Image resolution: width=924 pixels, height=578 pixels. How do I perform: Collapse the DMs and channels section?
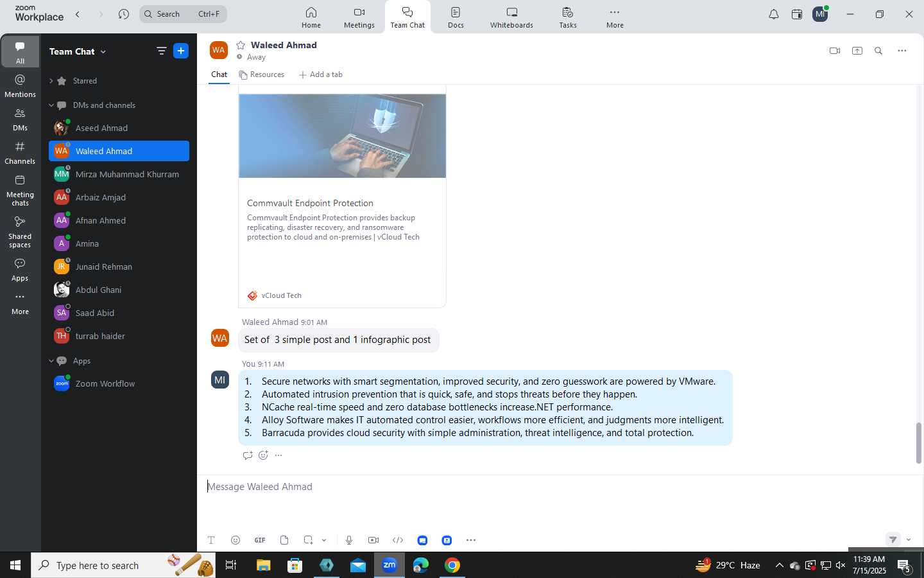coord(51,105)
